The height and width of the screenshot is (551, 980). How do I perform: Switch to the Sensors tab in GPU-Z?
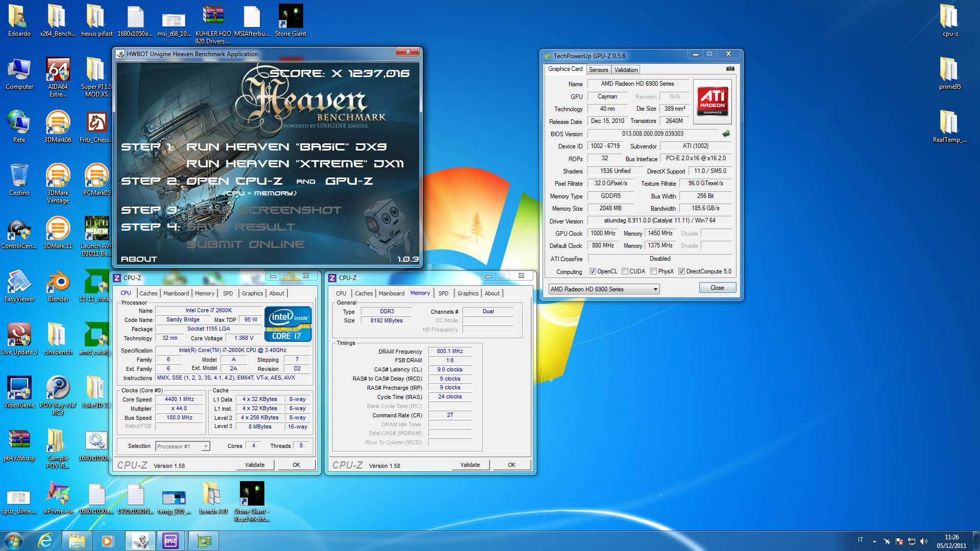[x=598, y=70]
